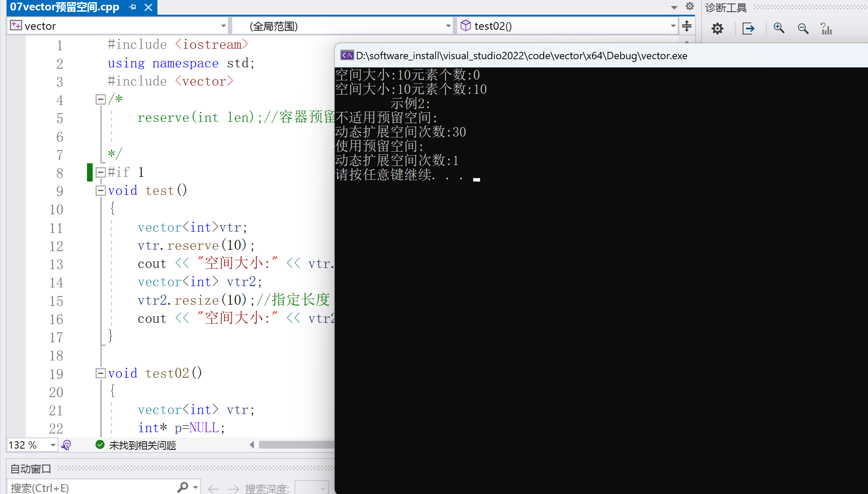Open the (全局范围) scope dropdown
The width and height of the screenshot is (868, 494).
448,26
